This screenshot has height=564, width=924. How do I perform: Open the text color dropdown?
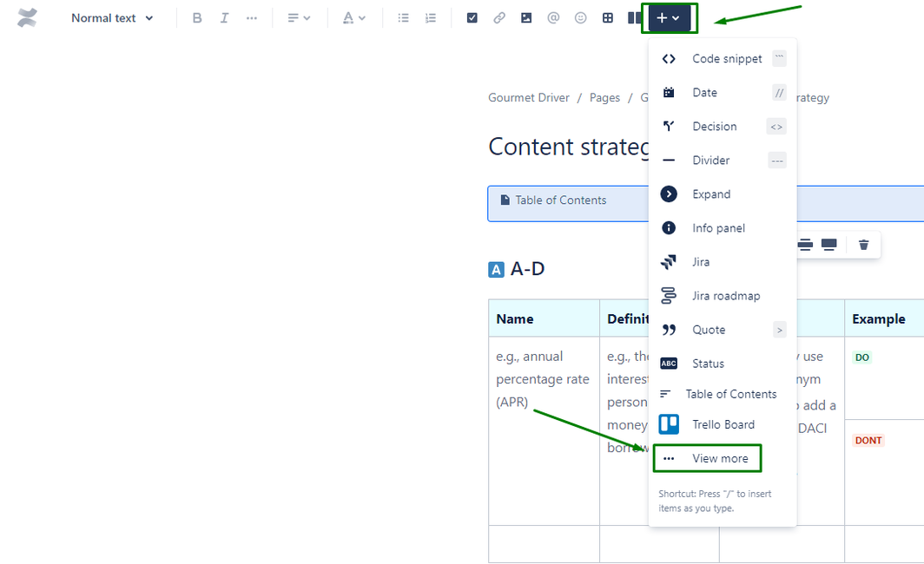click(x=354, y=18)
